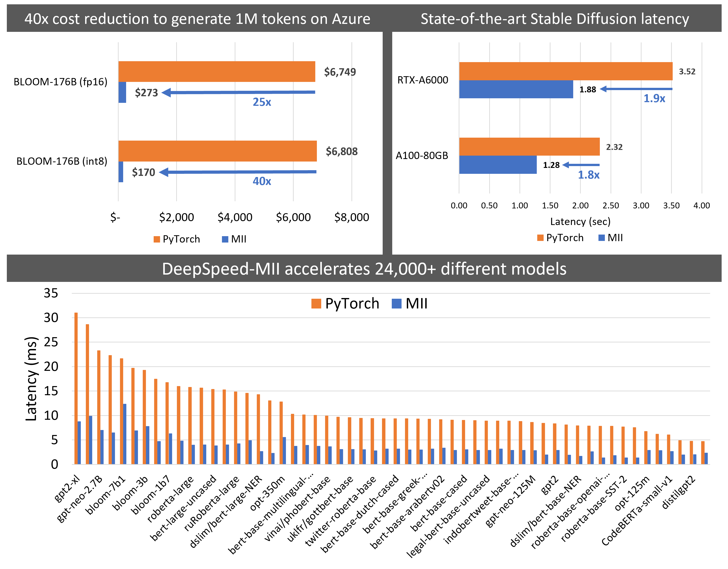Click the 1.8x speedup arrow for A100-80GB
The height and width of the screenshot is (569, 728).
coord(581,165)
